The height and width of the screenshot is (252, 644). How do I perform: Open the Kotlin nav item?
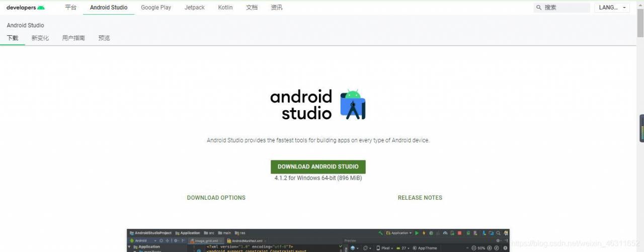point(225,8)
